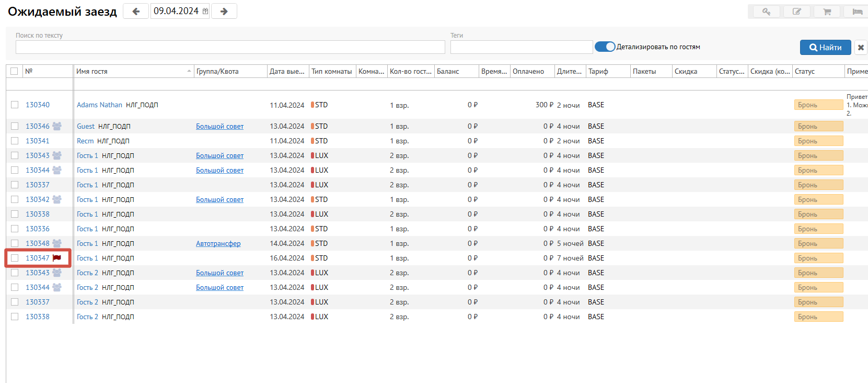Click the 'Тариф' column header
The image size is (868, 383).
point(598,71)
